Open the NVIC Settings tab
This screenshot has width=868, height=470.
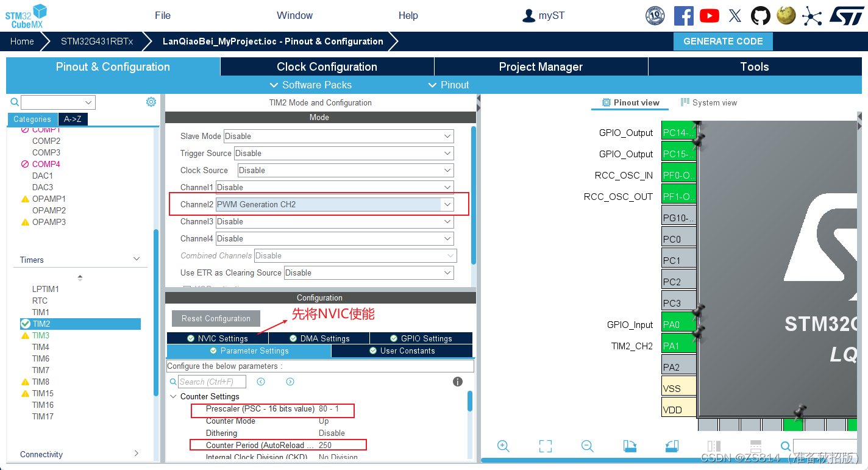[217, 338]
